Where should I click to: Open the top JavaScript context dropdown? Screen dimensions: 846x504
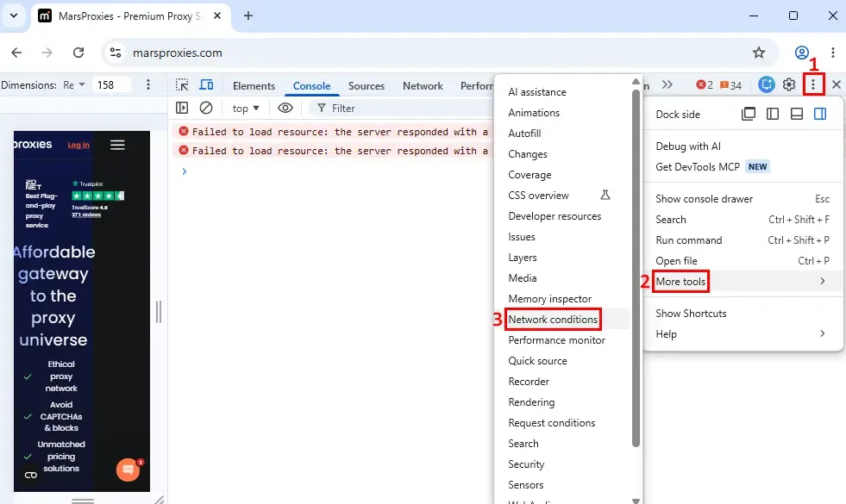[246, 109]
